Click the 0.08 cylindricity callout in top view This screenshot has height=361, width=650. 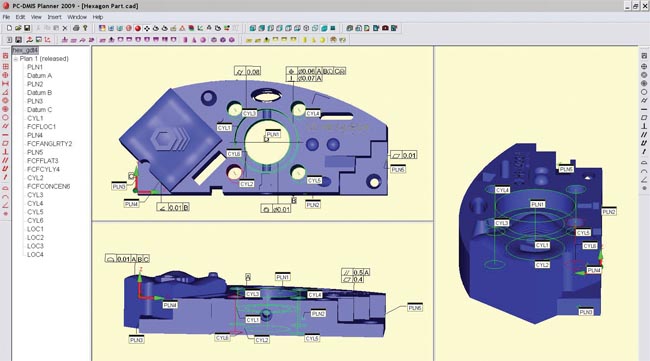247,71
